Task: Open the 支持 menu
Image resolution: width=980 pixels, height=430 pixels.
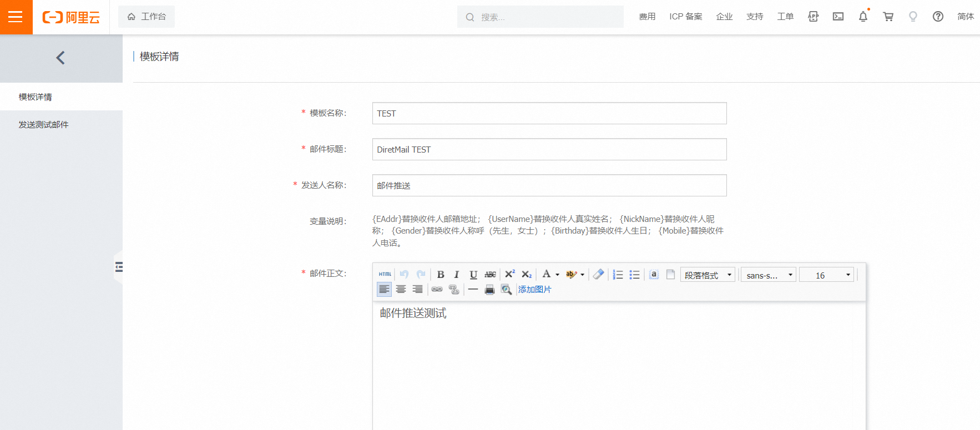Action: (755, 17)
